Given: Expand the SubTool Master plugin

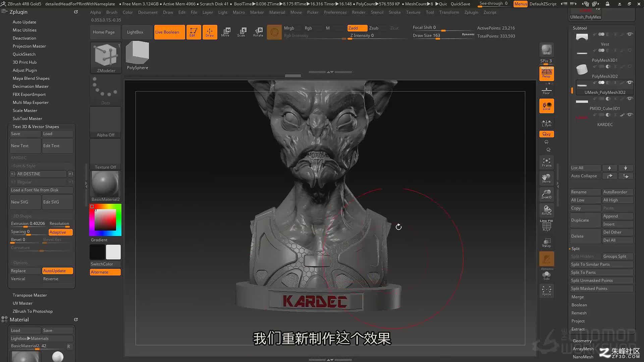Looking at the screenshot, I should point(28,119).
